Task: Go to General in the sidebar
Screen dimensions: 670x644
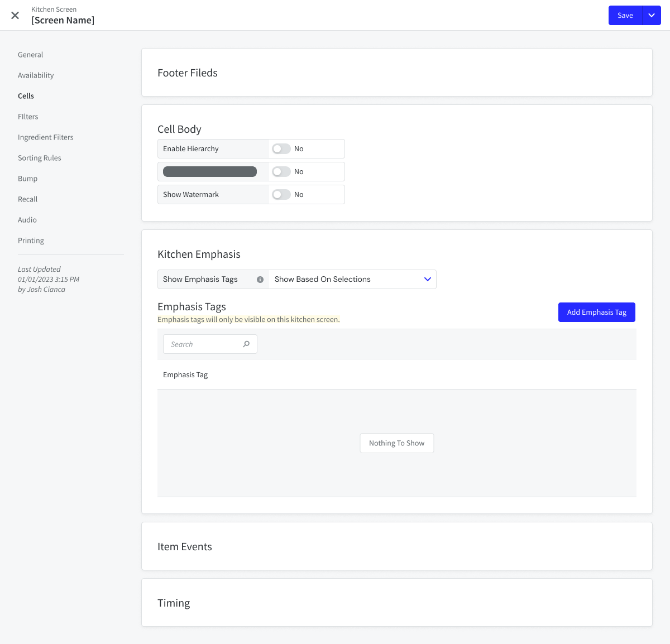Action: pos(30,55)
